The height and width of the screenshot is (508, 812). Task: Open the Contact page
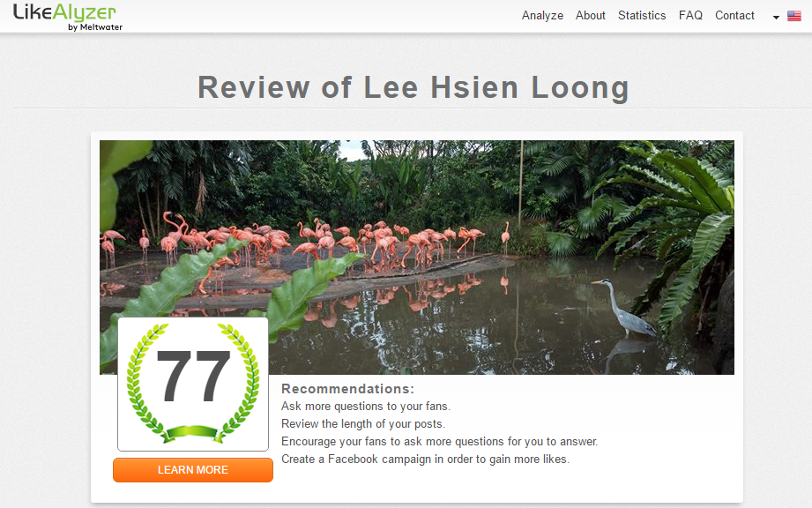[x=734, y=16]
